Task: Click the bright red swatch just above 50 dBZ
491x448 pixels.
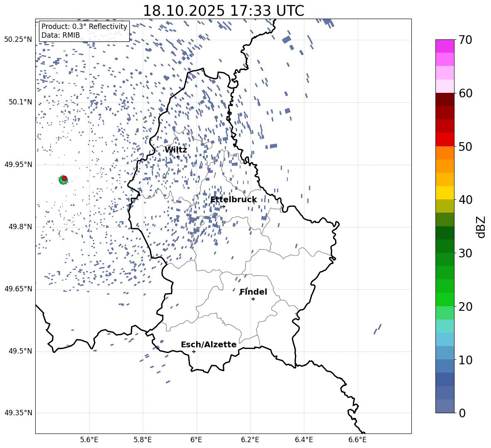Action: pyautogui.click(x=445, y=140)
